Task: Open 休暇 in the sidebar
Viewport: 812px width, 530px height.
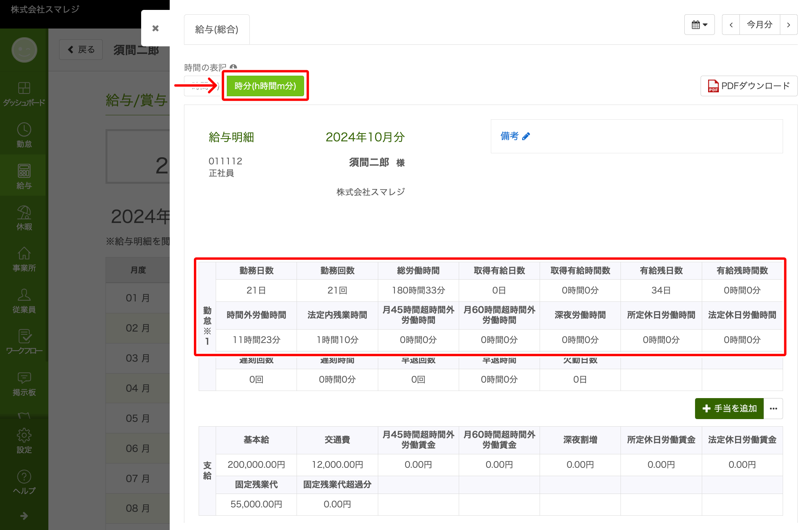Action: (x=24, y=218)
